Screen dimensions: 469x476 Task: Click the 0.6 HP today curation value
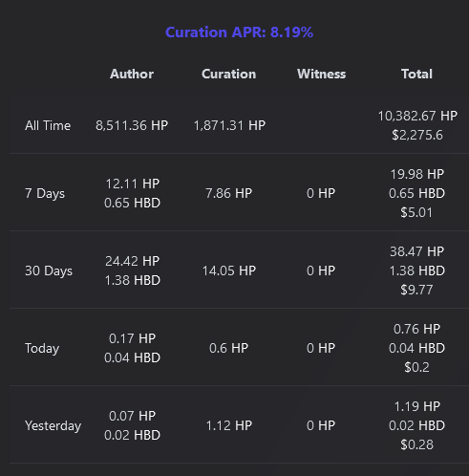pyautogui.click(x=229, y=348)
